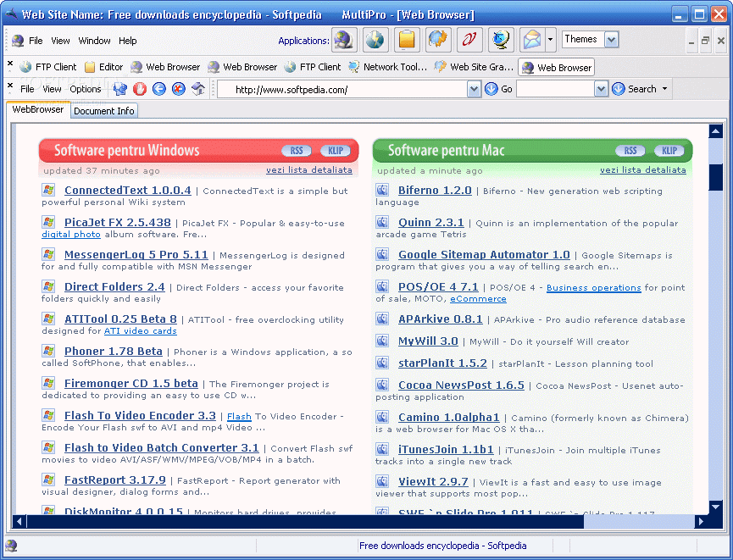
Task: Open the Search button options arrow
Action: [x=664, y=89]
